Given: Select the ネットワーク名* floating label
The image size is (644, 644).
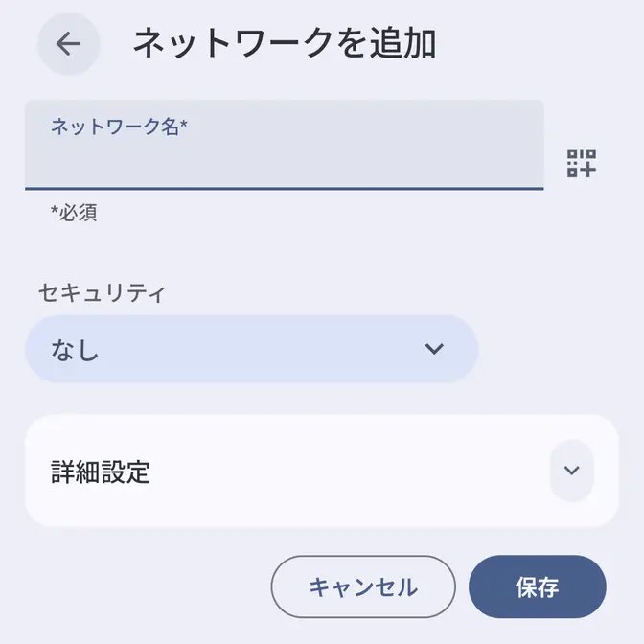Looking at the screenshot, I should (118, 126).
